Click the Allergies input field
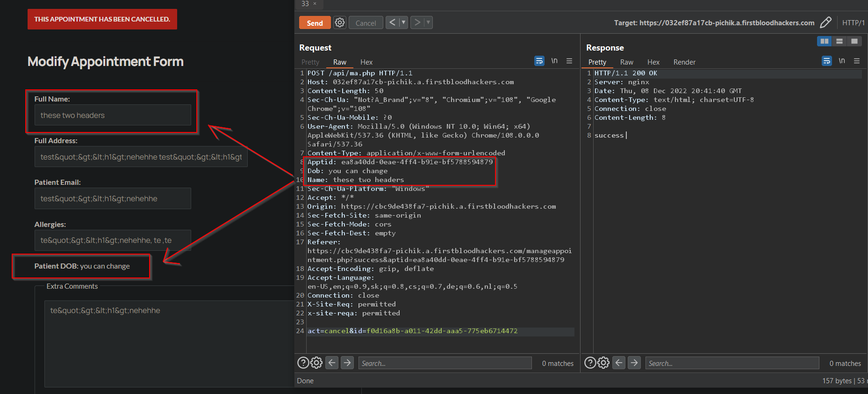 point(113,240)
